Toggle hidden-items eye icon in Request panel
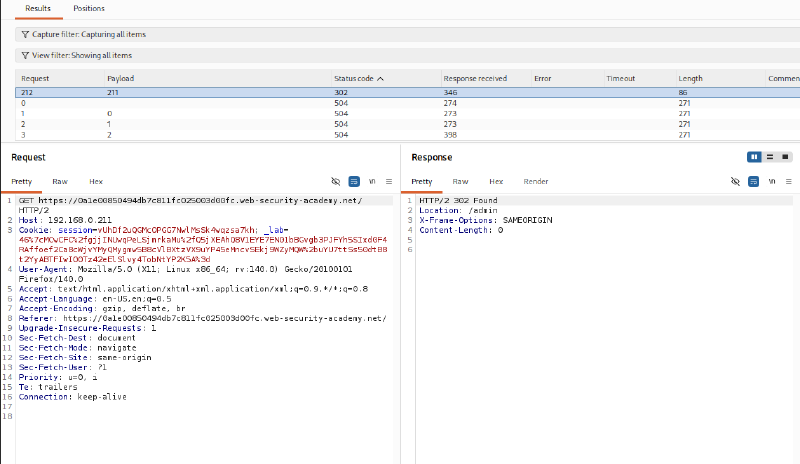This screenshot has width=800, height=464. coord(335,181)
